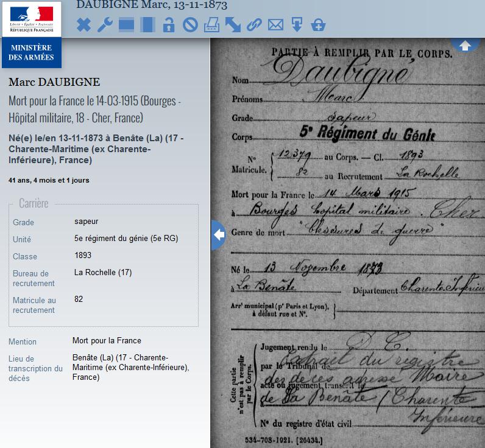The height and width of the screenshot is (448, 485).
Task: Click the Mention label
Action: tap(23, 341)
